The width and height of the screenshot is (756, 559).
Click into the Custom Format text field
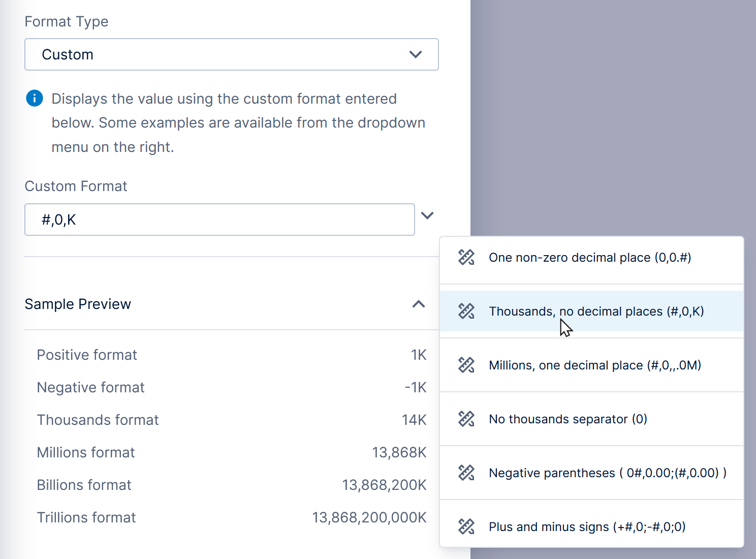click(219, 220)
